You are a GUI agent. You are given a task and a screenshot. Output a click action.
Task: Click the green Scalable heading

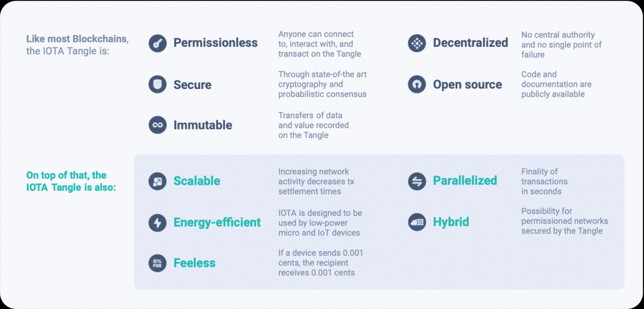pos(197,181)
